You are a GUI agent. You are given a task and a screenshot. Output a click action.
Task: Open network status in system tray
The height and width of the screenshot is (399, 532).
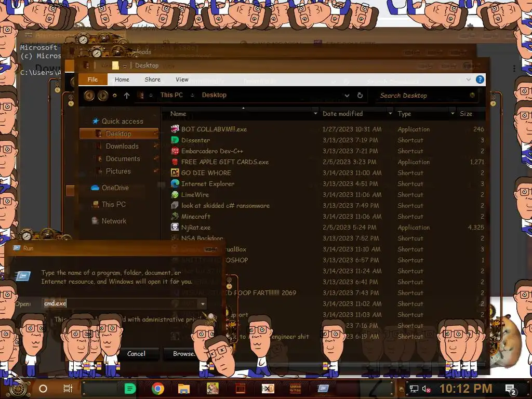coord(414,389)
